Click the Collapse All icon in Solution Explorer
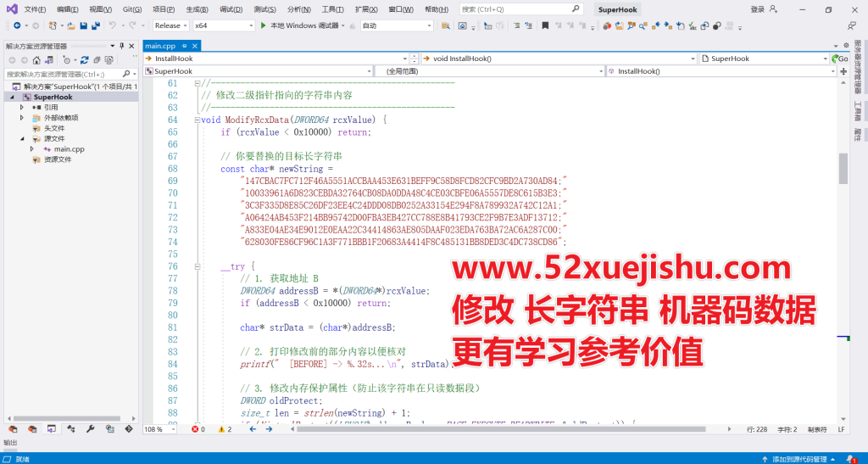This screenshot has width=868, height=464. pyautogui.click(x=97, y=59)
